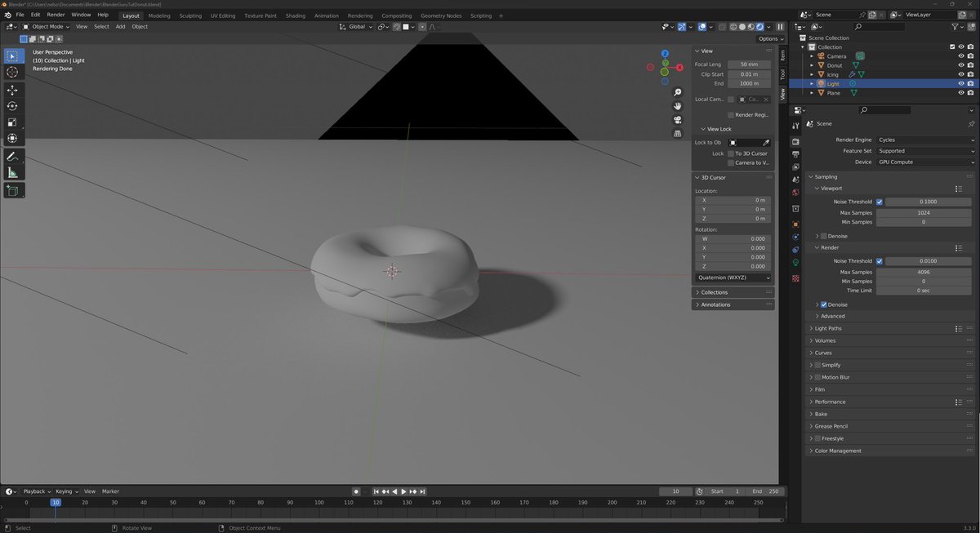Image resolution: width=980 pixels, height=533 pixels.
Task: Click the Focal Length 50 mm field
Action: click(x=749, y=64)
